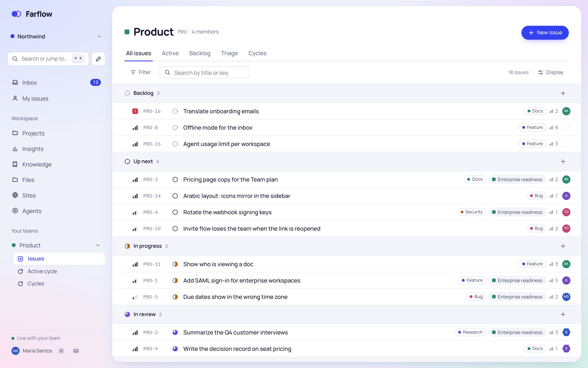Click the estimate 8 on PRO-8

pyautogui.click(x=553, y=128)
